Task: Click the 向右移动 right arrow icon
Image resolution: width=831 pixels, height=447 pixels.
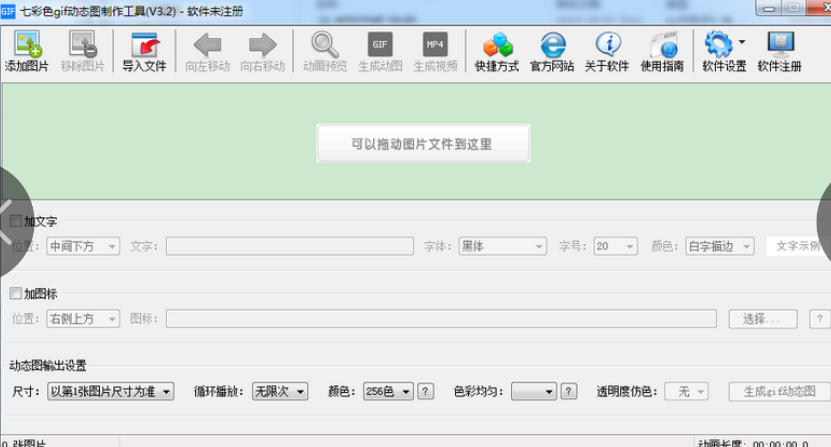Action: point(263,45)
